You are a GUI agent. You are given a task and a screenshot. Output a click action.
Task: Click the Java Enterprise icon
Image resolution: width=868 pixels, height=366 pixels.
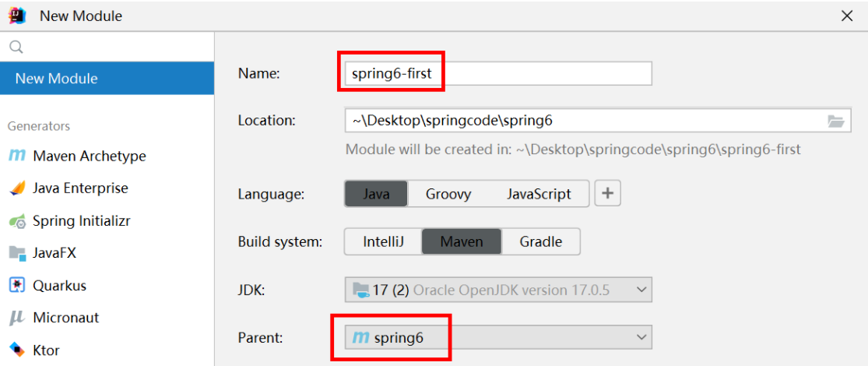coord(17,188)
